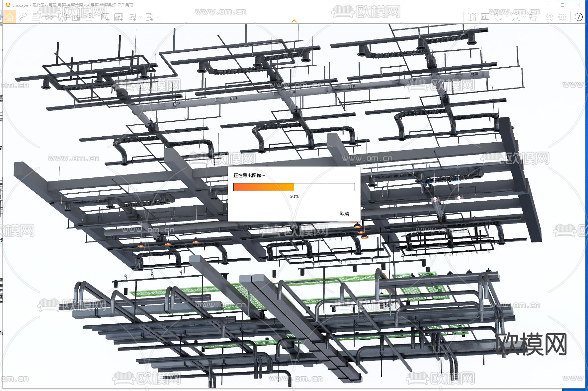This screenshot has width=588, height=391.
Task: Click the binoculars view management icon
Action: 49,17
